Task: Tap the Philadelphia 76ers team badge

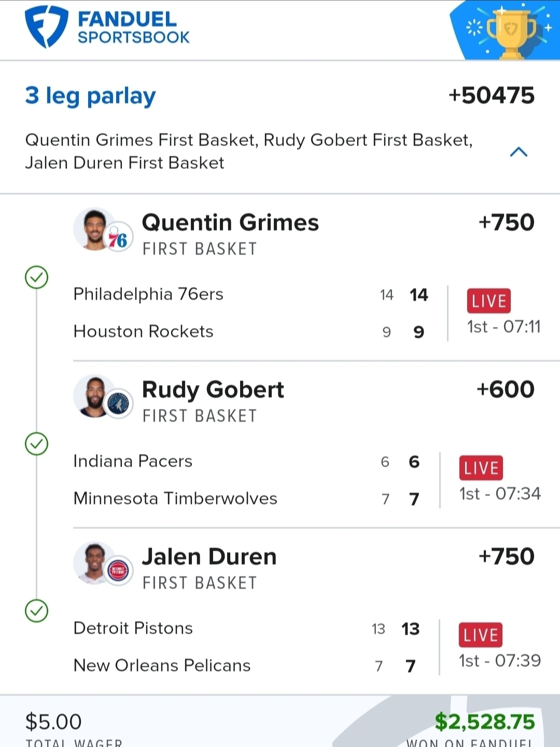Action: click(x=118, y=239)
